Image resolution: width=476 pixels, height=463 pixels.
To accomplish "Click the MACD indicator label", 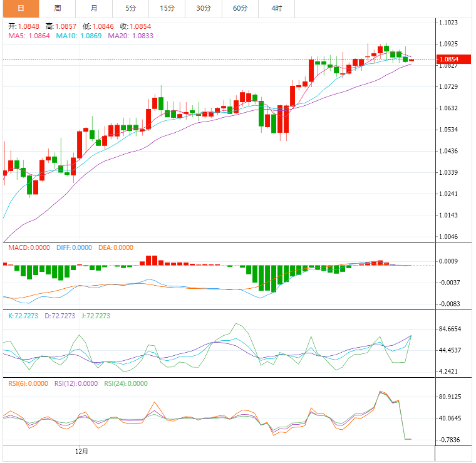I will [x=29, y=247].
